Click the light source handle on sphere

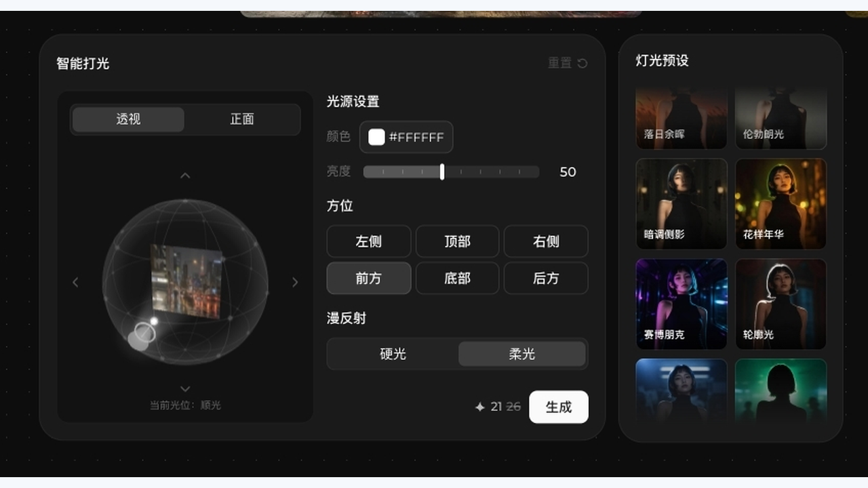[144, 332]
